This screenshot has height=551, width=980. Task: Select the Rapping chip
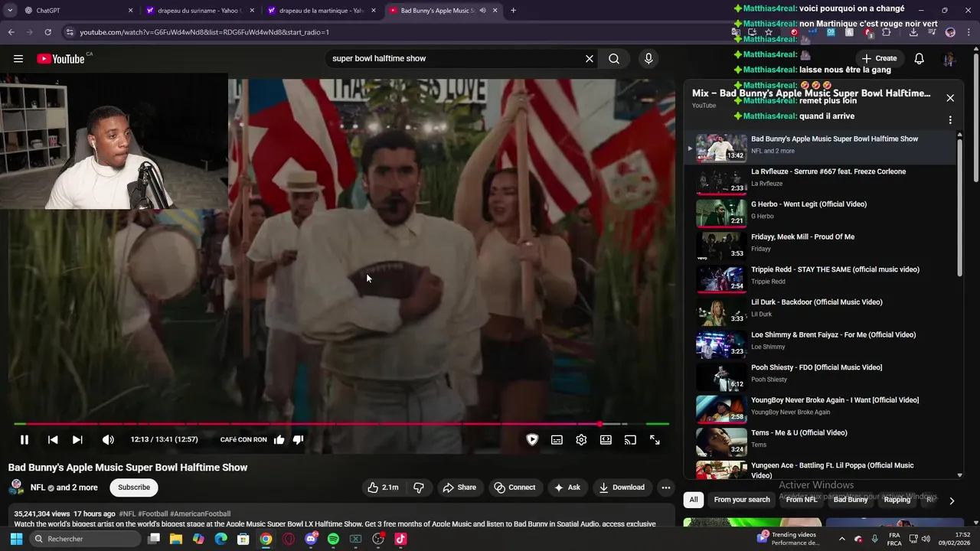coord(897,500)
